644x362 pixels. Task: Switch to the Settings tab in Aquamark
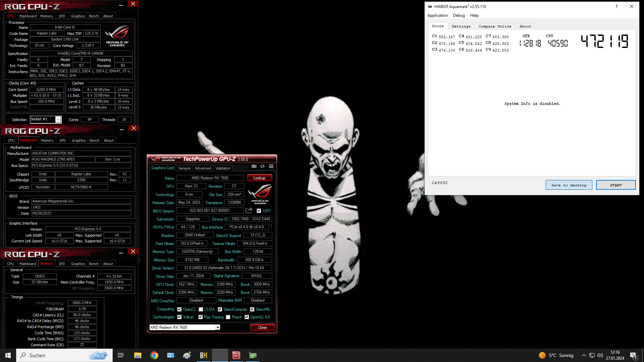click(x=461, y=26)
